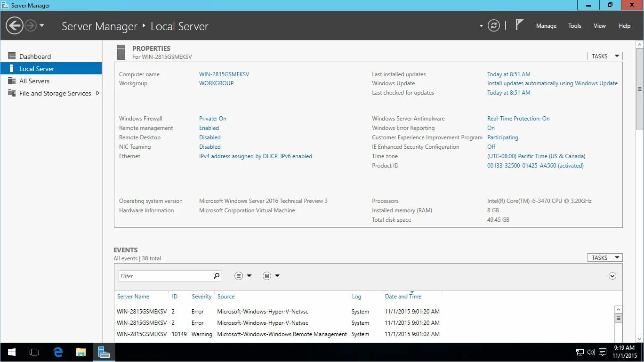Click Last checked for updates time link
644x362 pixels.
[509, 92]
